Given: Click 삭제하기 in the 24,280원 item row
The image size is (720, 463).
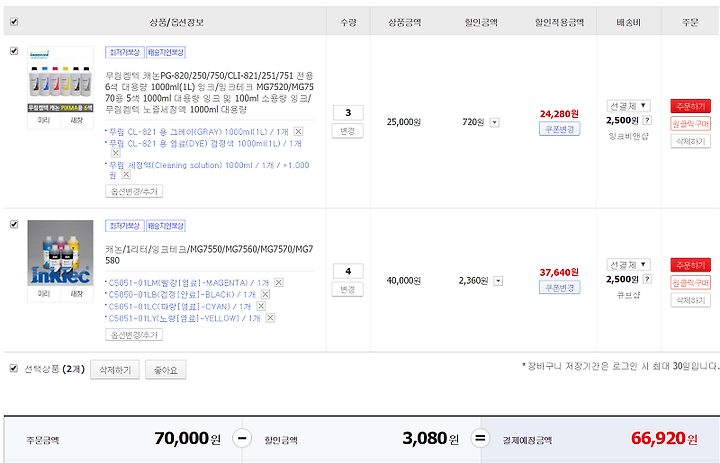Looking at the screenshot, I should pyautogui.click(x=690, y=141).
